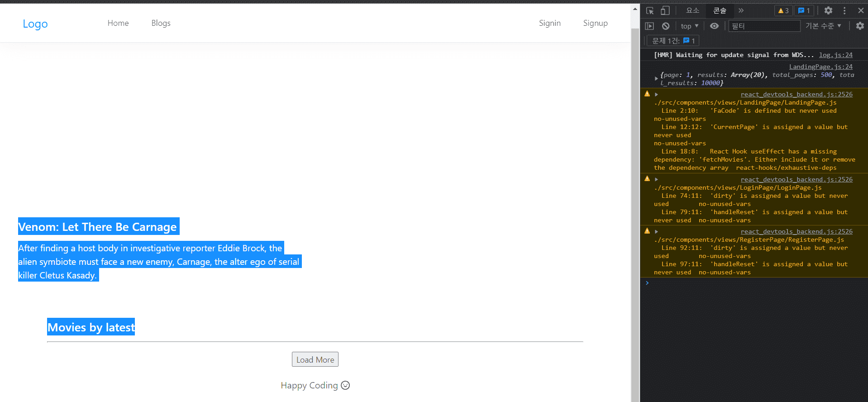Open the 기본 수준 log level dropdown

coord(823,26)
